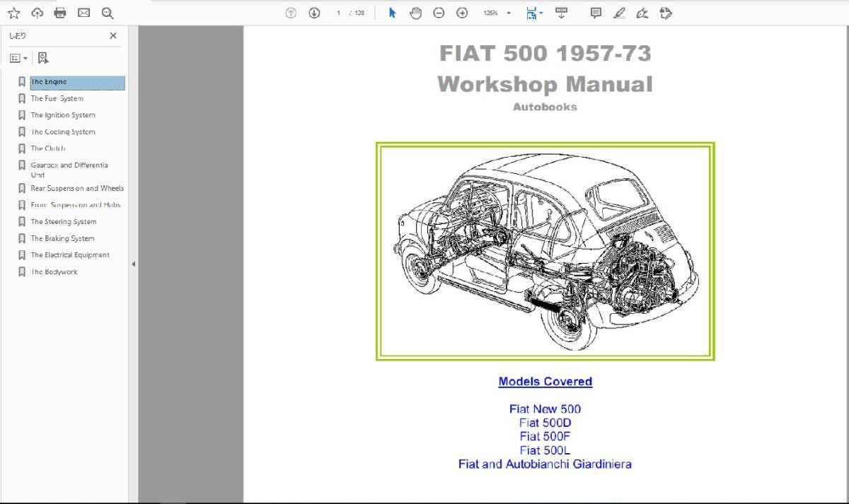Go to The Cooling System bookmark
The width and height of the screenshot is (849, 504).
coord(62,131)
